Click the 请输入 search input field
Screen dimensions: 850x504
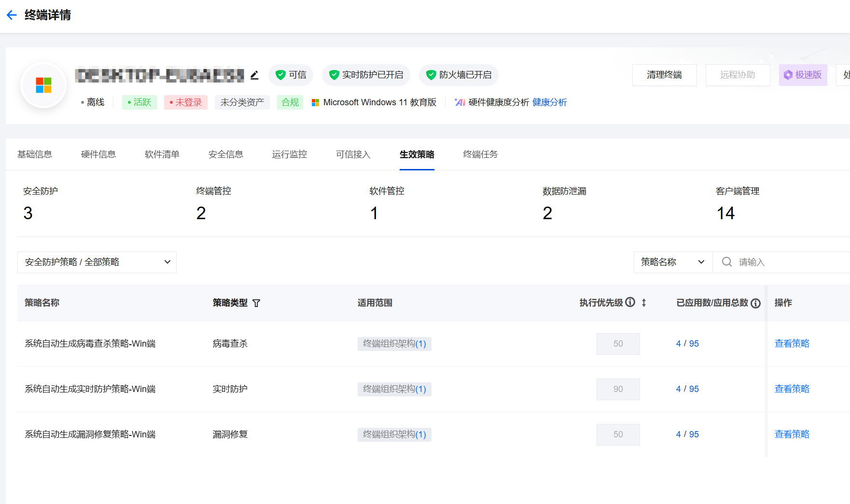[x=792, y=262]
